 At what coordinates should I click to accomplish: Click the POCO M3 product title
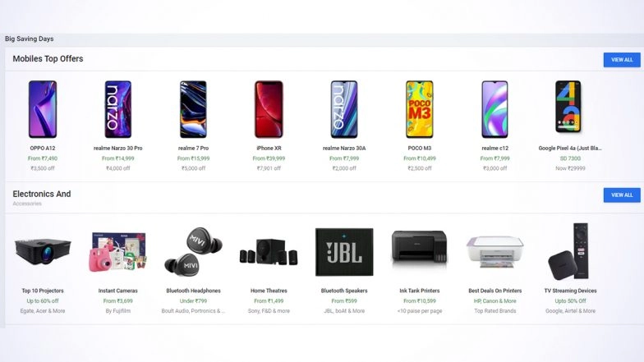419,148
